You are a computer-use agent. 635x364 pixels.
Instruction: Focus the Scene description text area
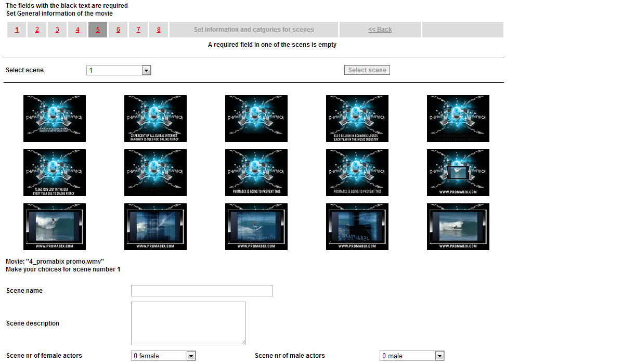click(188, 323)
